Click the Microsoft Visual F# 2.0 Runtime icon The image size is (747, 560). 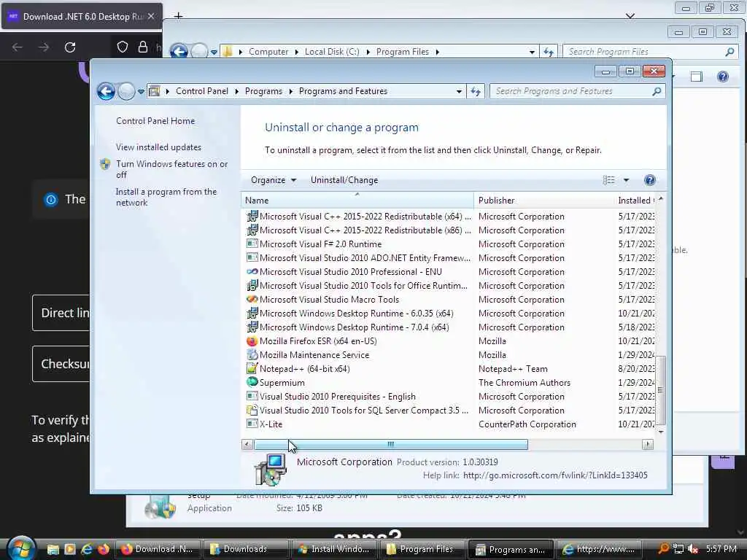[252, 244]
